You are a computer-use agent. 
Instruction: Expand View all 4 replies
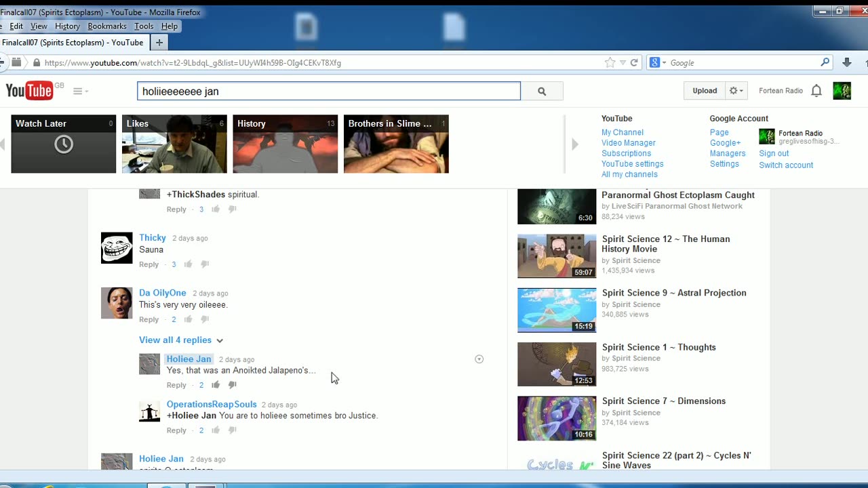pos(181,340)
